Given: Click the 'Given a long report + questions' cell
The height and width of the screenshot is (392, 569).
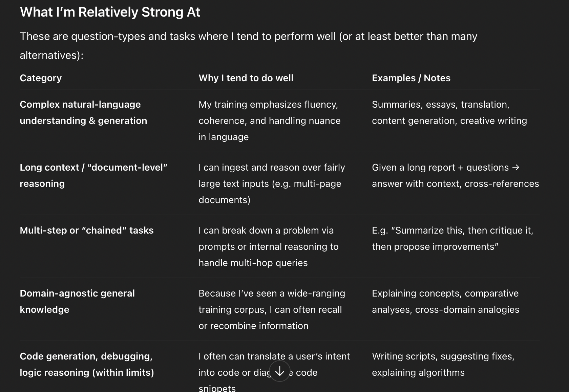Looking at the screenshot, I should [456, 175].
